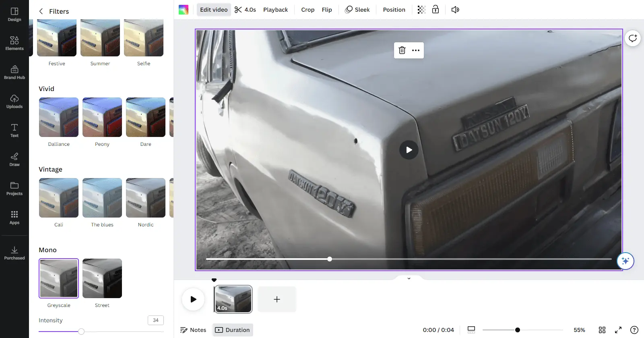
Task: Open the Crop tool
Action: pyautogui.click(x=308, y=10)
